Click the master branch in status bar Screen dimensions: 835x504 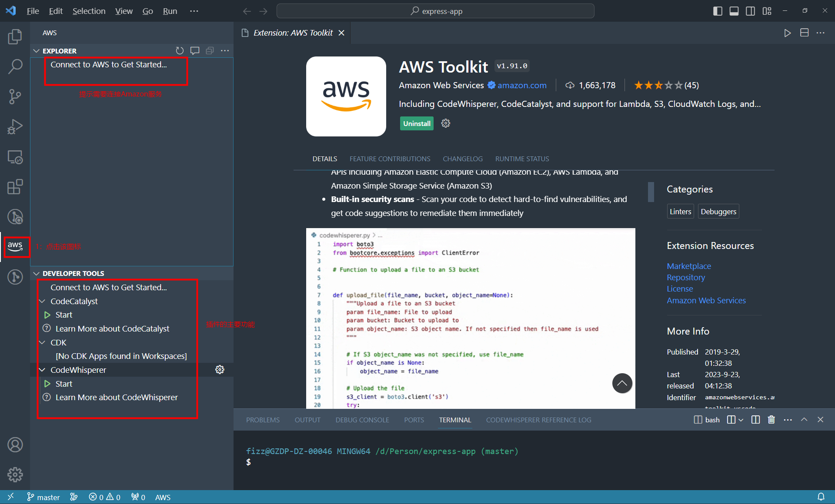click(43, 497)
